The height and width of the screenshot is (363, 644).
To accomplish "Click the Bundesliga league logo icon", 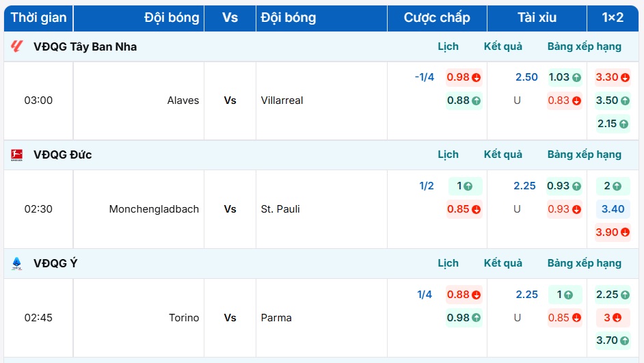I will coord(17,155).
